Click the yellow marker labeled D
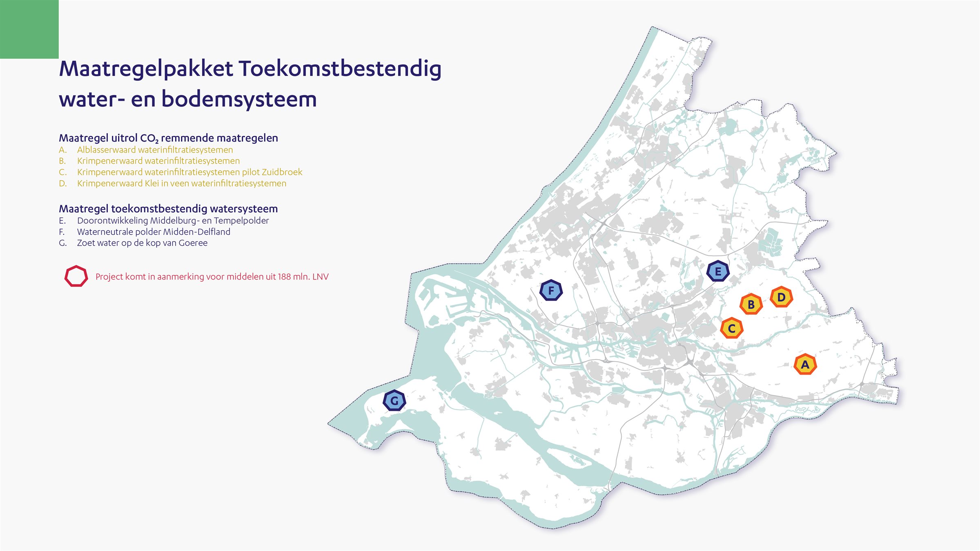The width and height of the screenshot is (980, 551). point(781,297)
